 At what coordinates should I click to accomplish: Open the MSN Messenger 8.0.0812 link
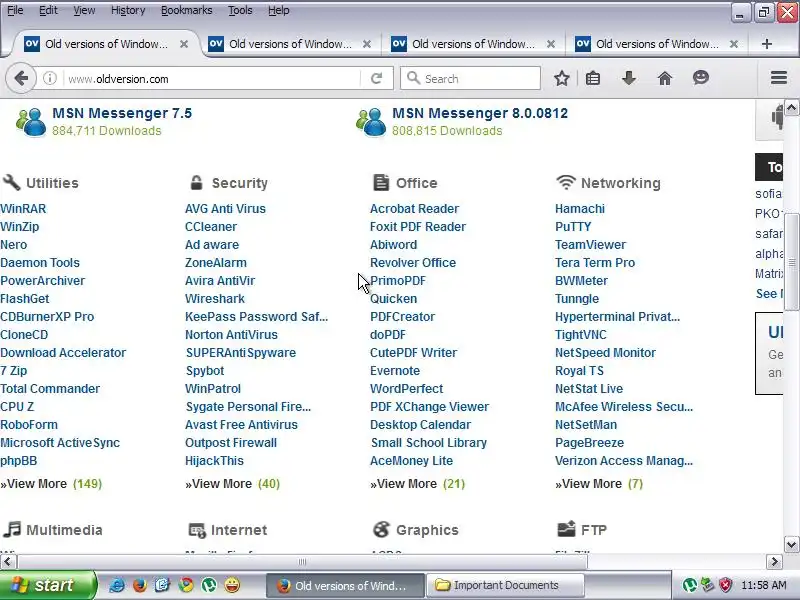(x=480, y=113)
